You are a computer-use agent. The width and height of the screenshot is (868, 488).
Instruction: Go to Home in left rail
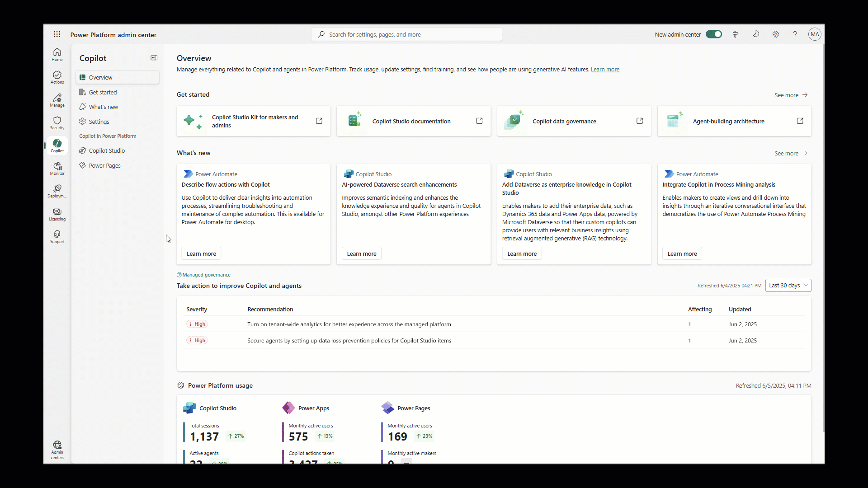[57, 54]
